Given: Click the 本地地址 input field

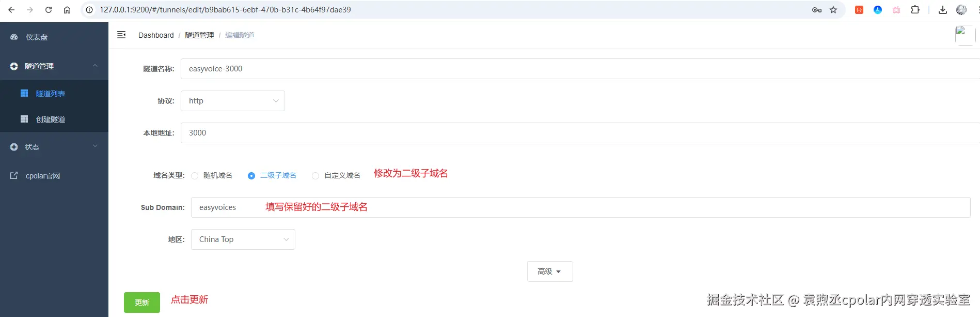Looking at the screenshot, I should coord(580,133).
